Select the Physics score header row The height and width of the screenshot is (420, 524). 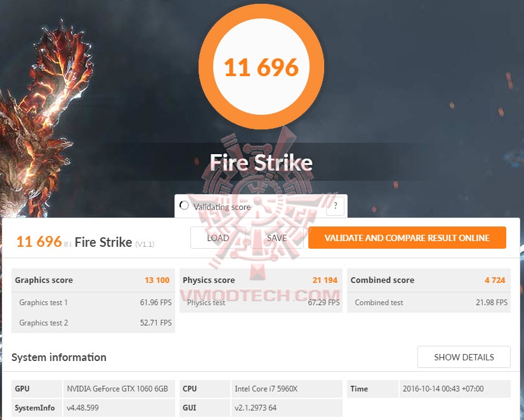coord(261,280)
